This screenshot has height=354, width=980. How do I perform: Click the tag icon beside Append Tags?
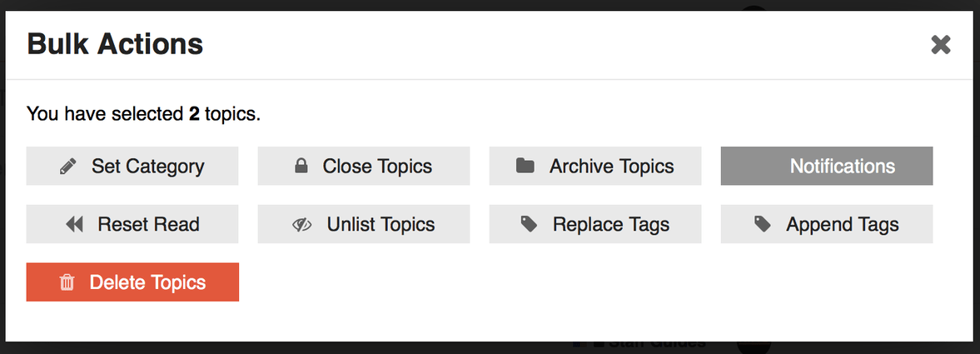(x=762, y=224)
